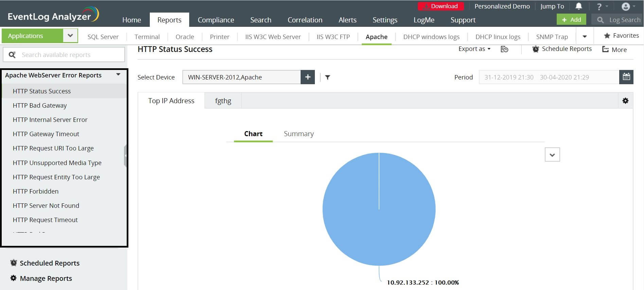Open the calendar date picker
Screen dimensions: 644x290
(626, 77)
